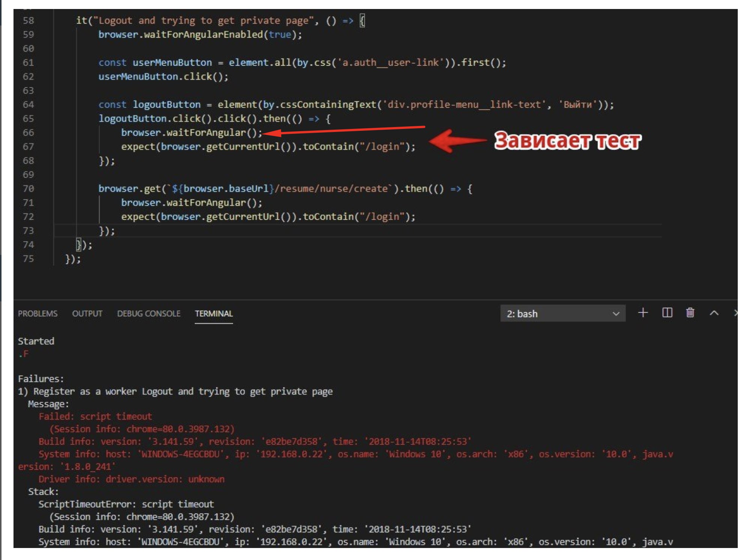Click the highlighted opening brace on line 58
The height and width of the screenshot is (560, 749).
pyautogui.click(x=362, y=21)
